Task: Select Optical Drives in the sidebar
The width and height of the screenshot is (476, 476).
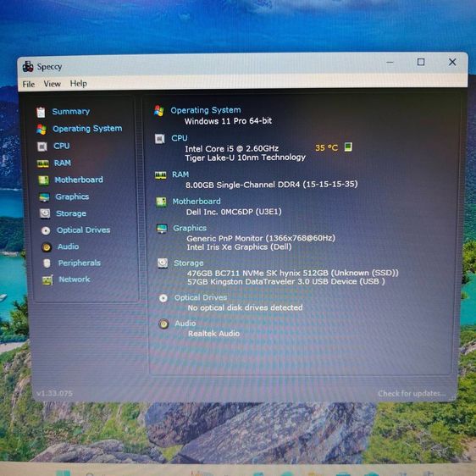Action: [x=84, y=230]
